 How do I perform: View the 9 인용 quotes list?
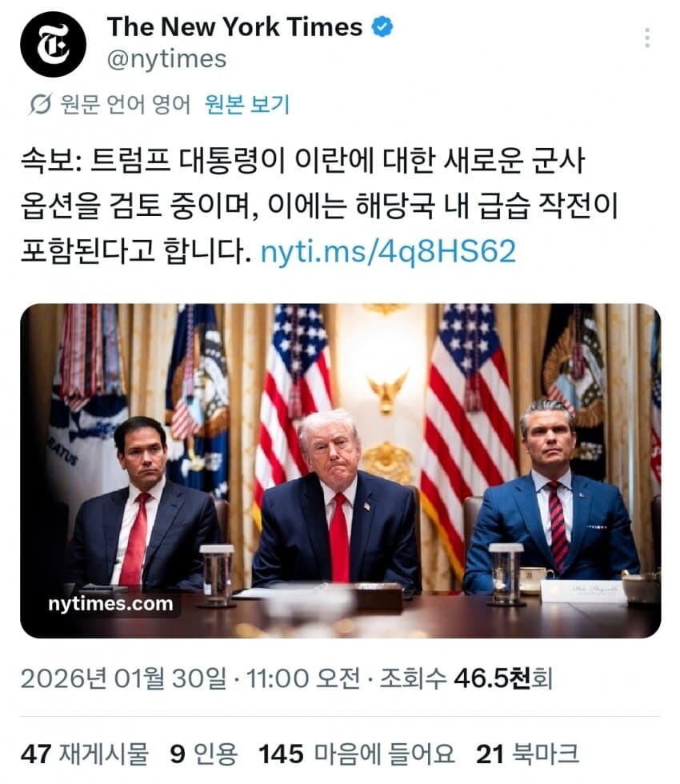point(203,754)
